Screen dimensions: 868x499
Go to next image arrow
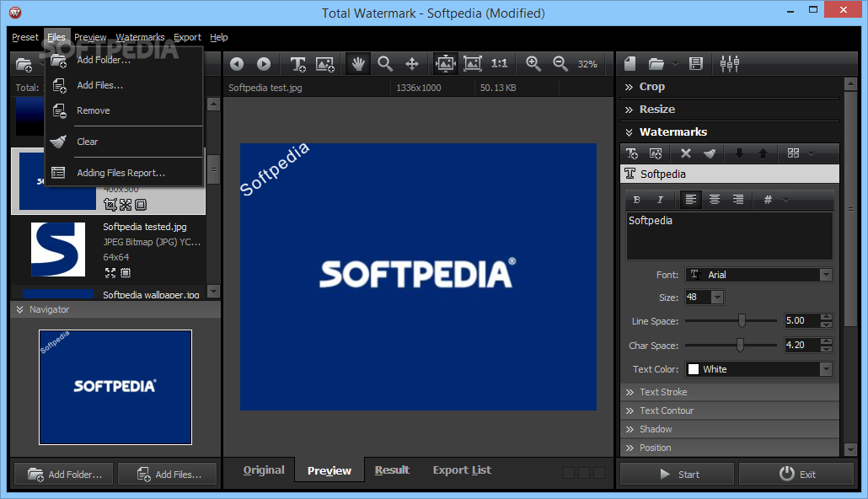(x=264, y=64)
